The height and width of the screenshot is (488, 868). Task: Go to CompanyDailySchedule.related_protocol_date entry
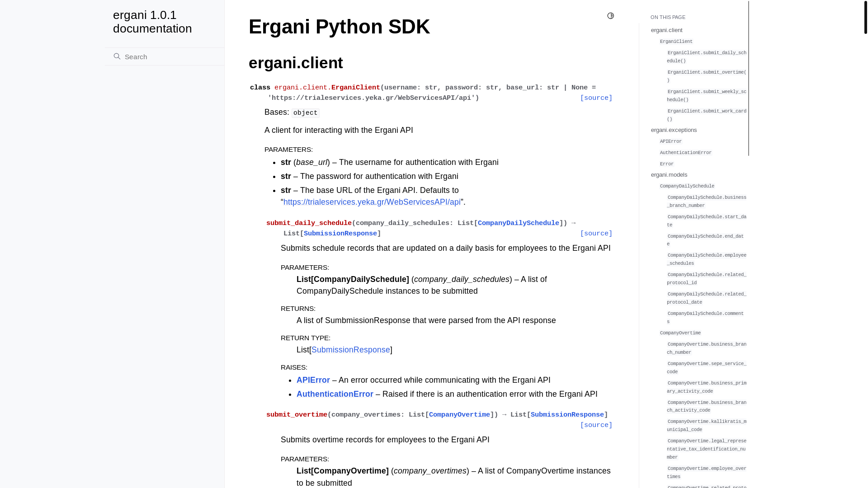tap(707, 298)
